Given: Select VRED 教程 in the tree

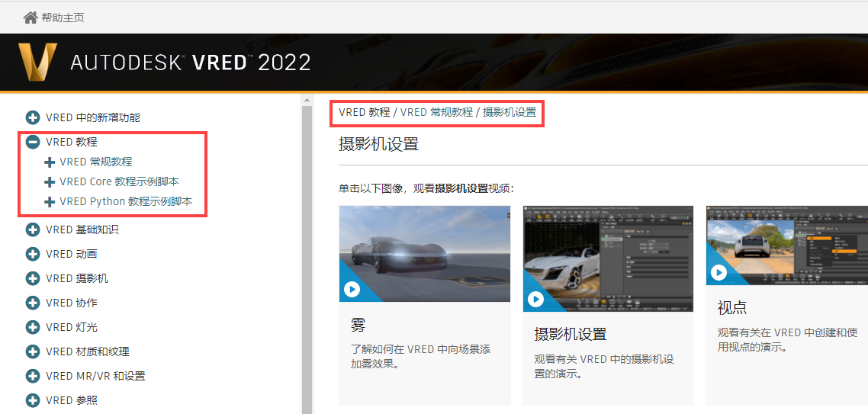Looking at the screenshot, I should pyautogui.click(x=72, y=143).
